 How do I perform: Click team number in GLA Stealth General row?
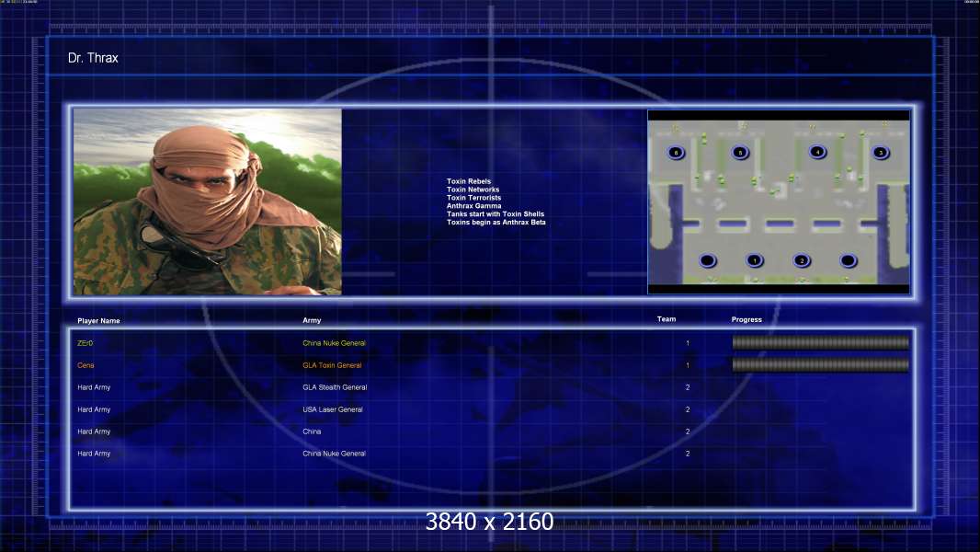click(x=688, y=387)
